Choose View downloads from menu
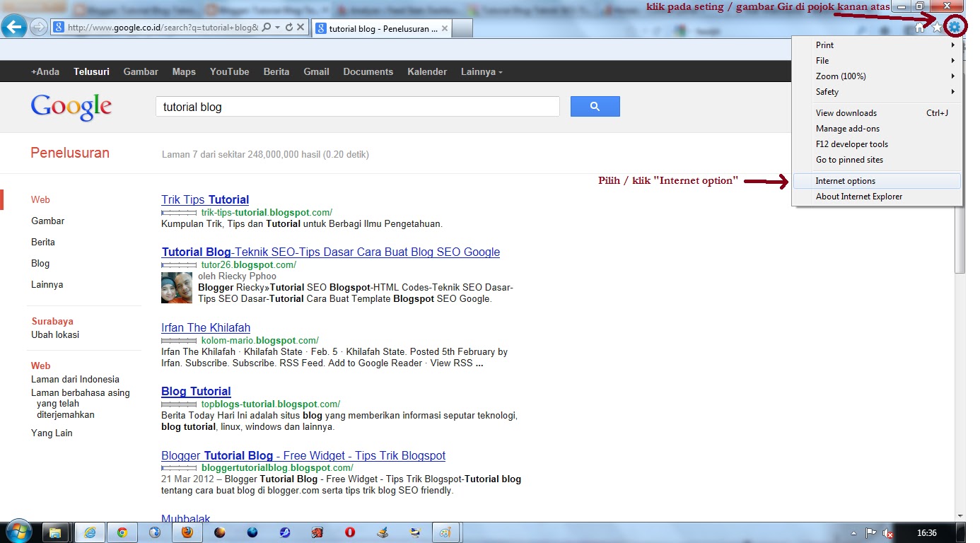 pyautogui.click(x=877, y=113)
